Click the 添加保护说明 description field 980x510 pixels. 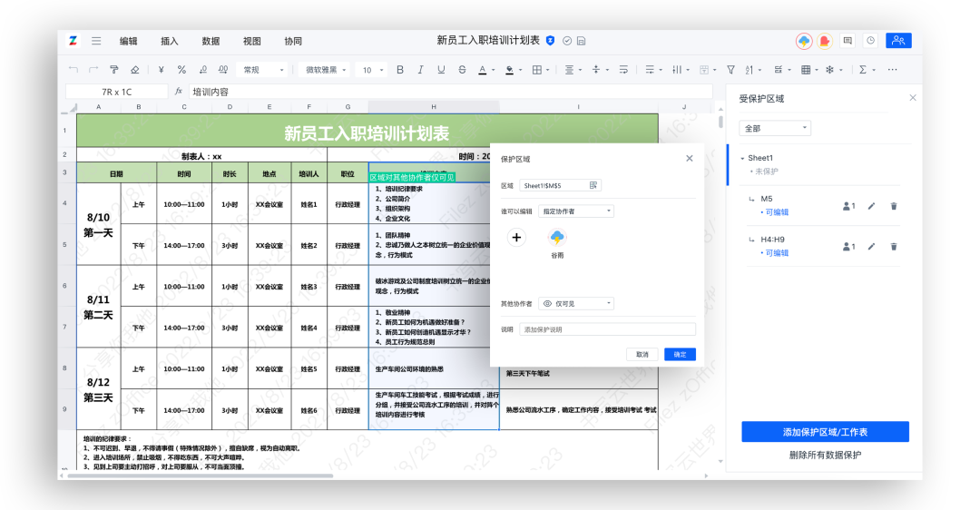point(607,329)
